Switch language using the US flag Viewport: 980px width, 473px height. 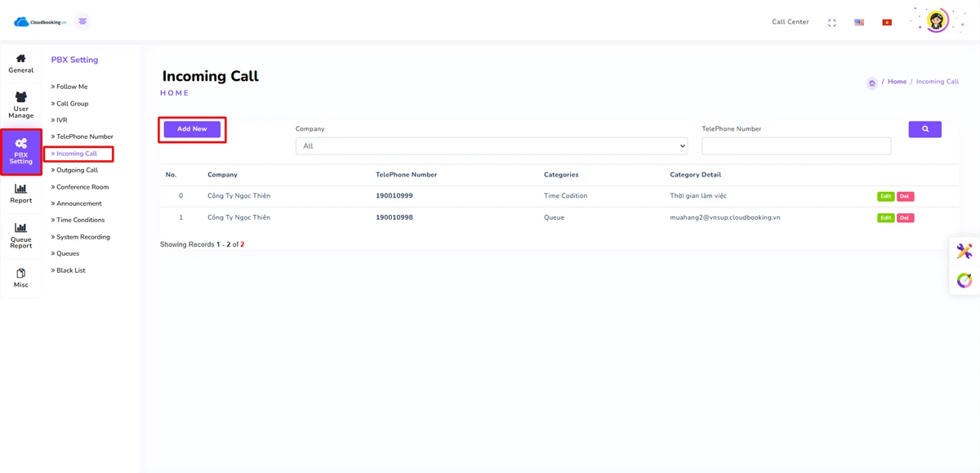859,23
